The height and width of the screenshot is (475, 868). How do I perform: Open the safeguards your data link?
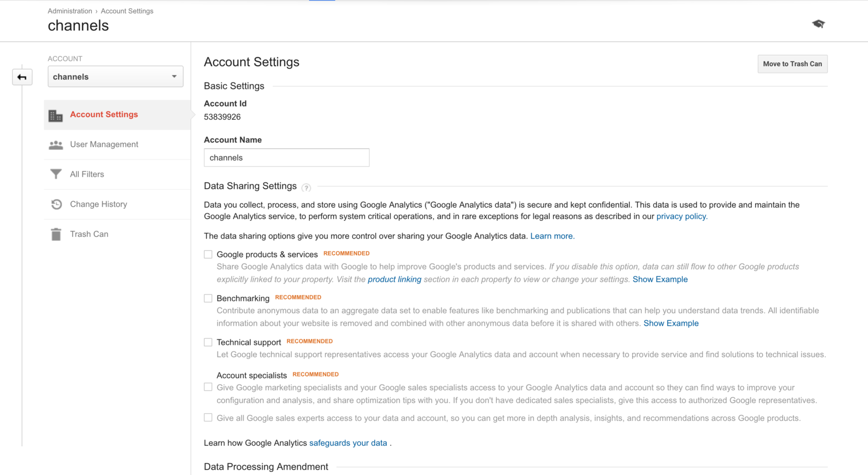(x=348, y=443)
